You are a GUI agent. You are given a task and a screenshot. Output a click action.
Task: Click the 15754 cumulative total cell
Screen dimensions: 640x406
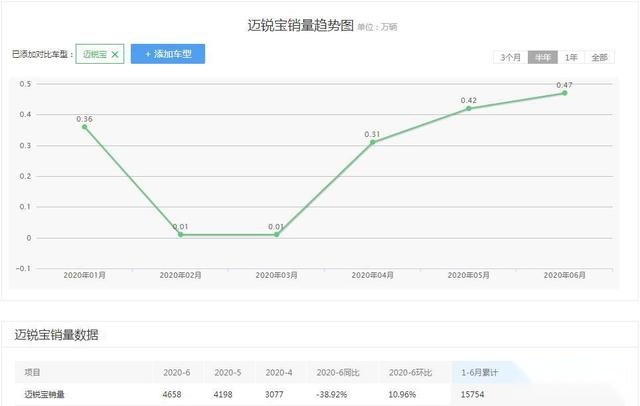click(473, 395)
